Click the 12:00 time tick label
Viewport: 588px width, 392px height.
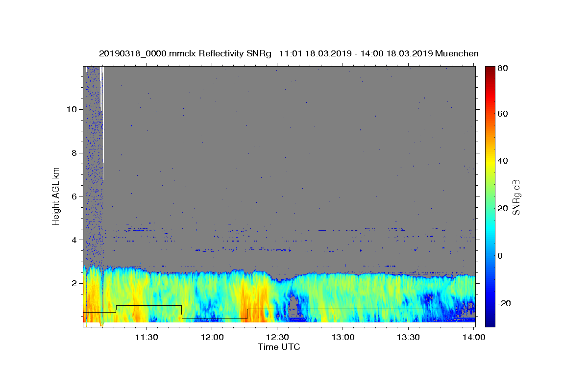[x=212, y=337]
